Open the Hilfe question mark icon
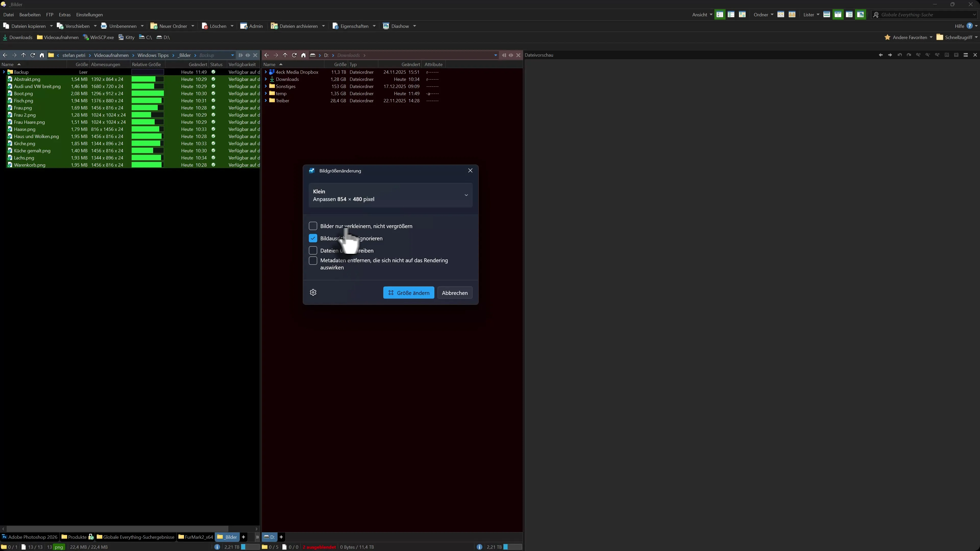980x551 pixels. 970,26
